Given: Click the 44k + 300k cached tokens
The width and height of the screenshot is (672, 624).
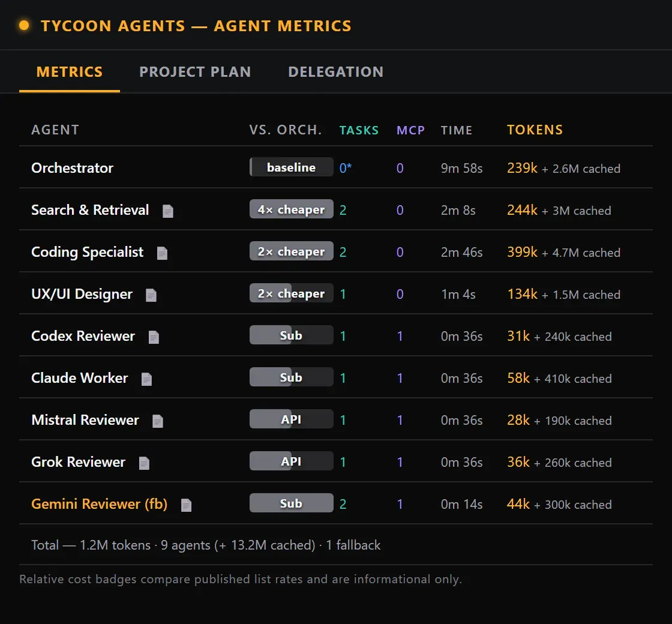Looking at the screenshot, I should click(559, 504).
